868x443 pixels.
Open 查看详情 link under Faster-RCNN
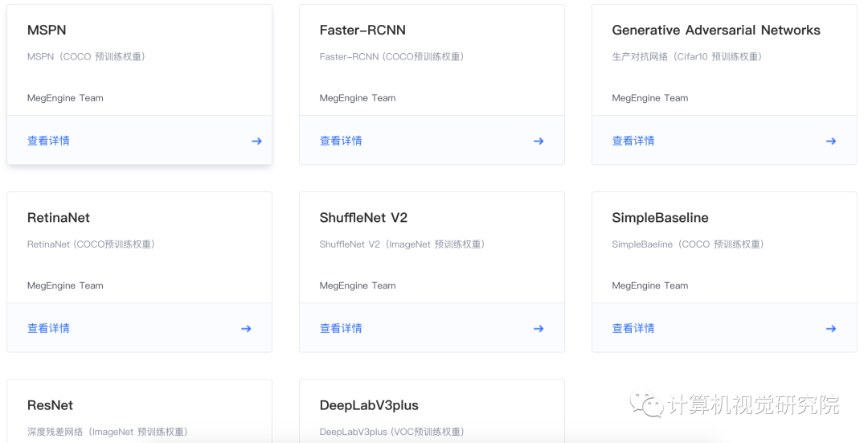click(341, 142)
